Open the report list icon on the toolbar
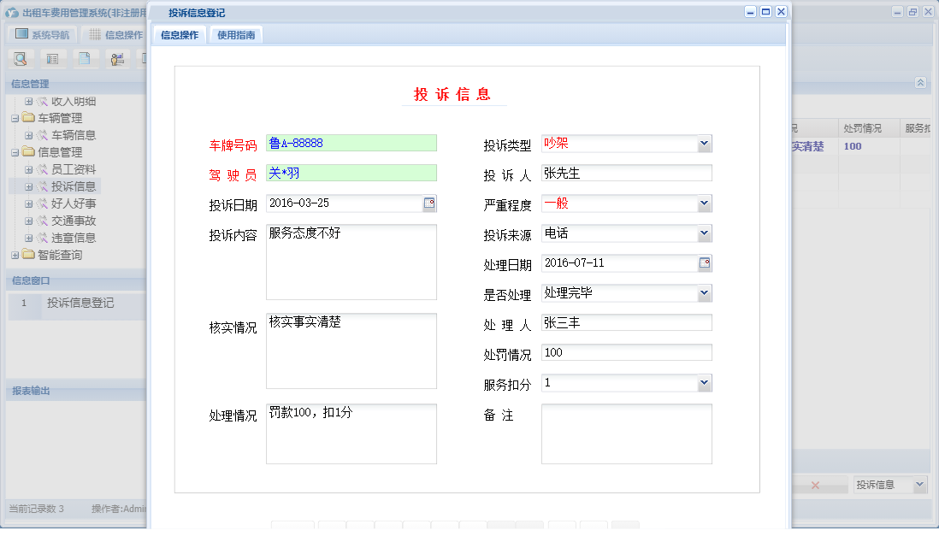939x560 pixels. click(51, 58)
